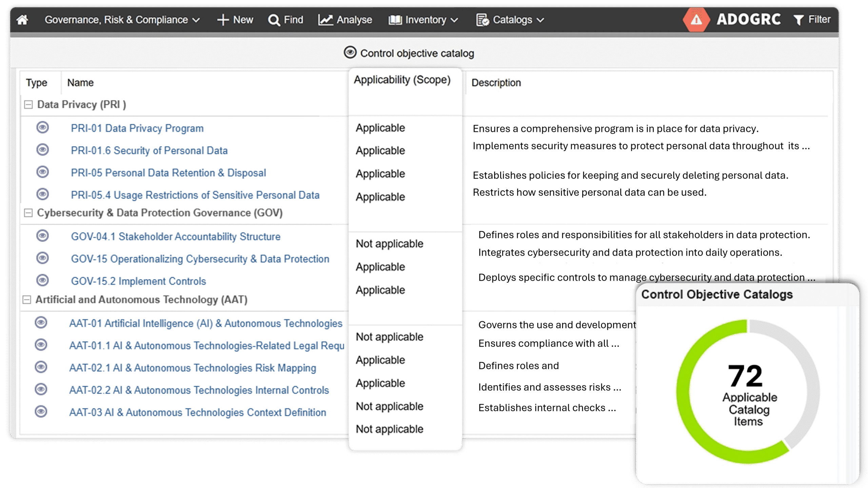Click the Analyse chart icon

[325, 20]
